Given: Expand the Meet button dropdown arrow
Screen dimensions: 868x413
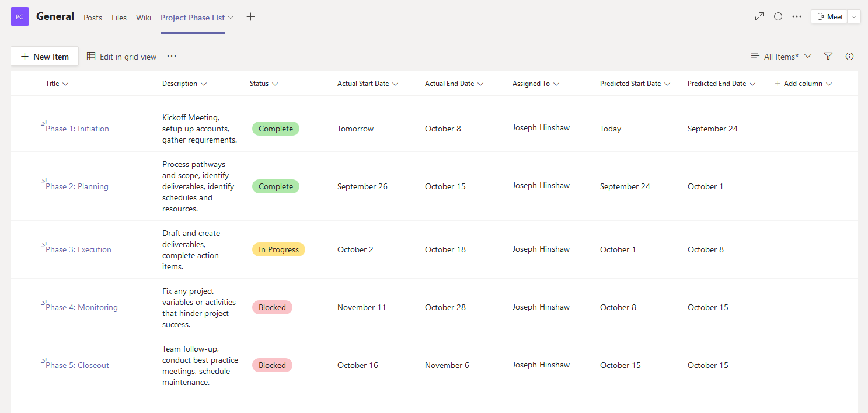Looking at the screenshot, I should (855, 17).
